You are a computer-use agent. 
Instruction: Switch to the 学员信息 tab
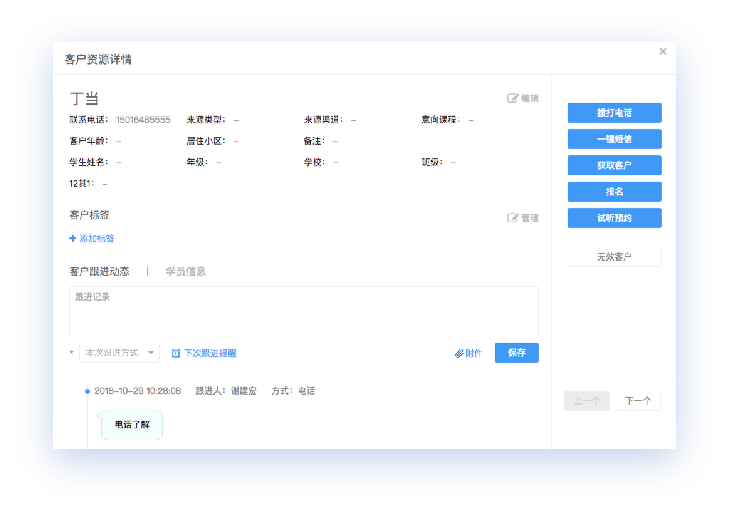pos(186,271)
